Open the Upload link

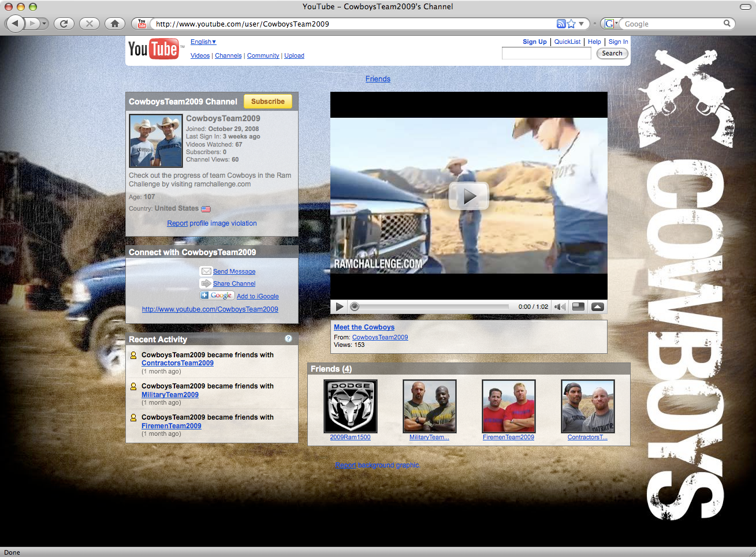[x=294, y=55]
